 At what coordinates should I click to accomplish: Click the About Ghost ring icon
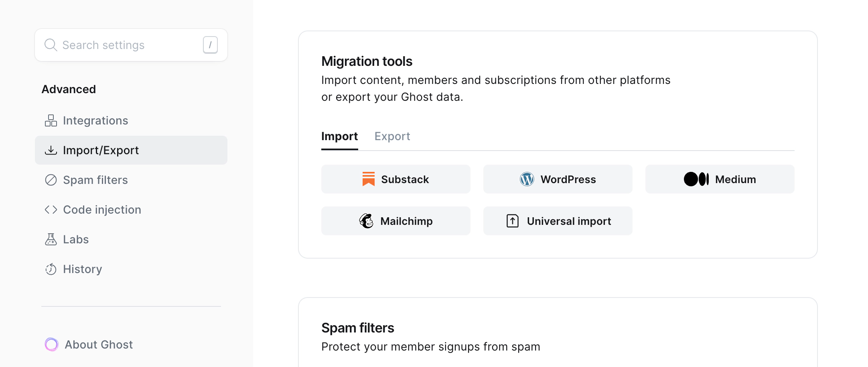52,345
